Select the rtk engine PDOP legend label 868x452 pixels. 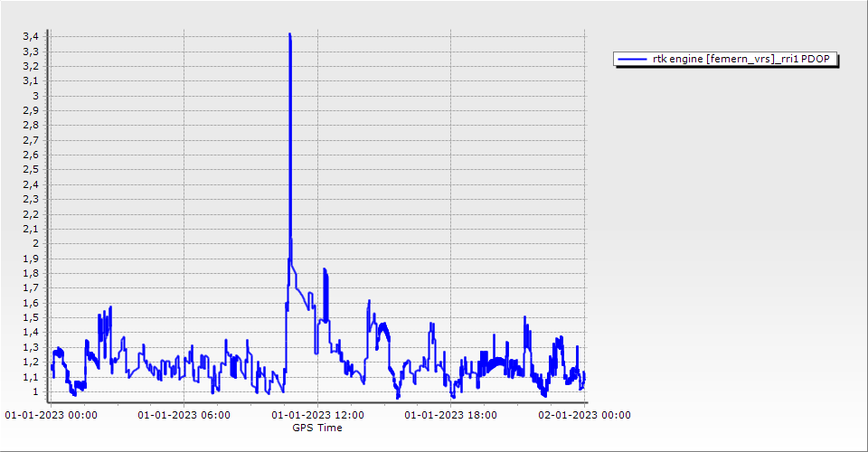pyautogui.click(x=742, y=59)
